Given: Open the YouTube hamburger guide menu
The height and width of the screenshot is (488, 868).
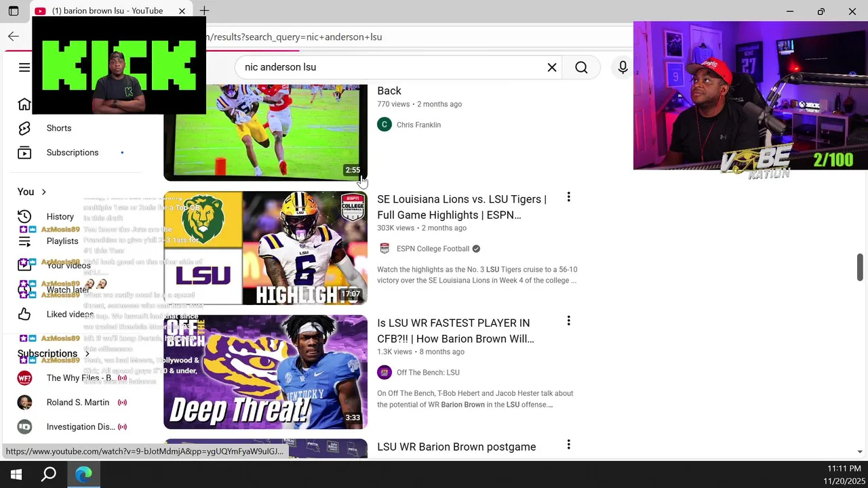Looking at the screenshot, I should (x=24, y=67).
